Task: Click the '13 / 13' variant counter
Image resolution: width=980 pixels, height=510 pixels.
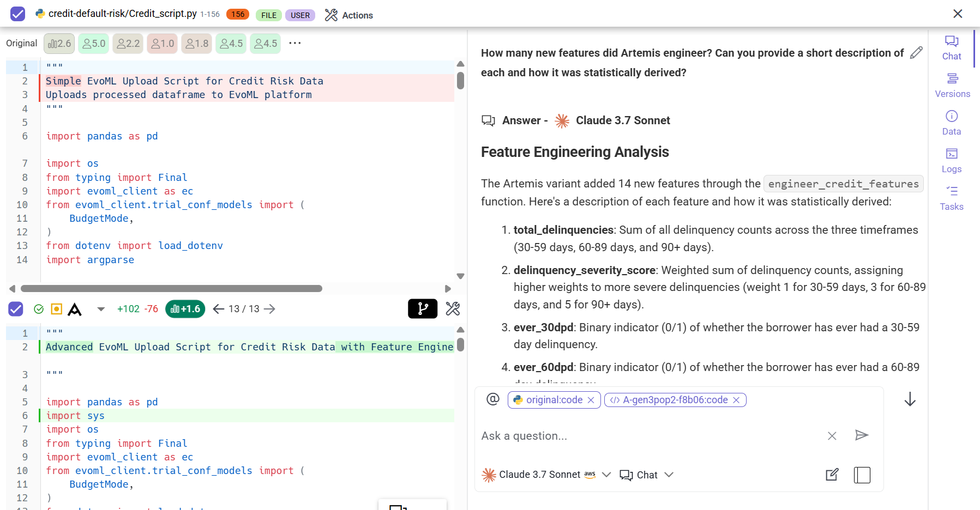Action: [244, 309]
